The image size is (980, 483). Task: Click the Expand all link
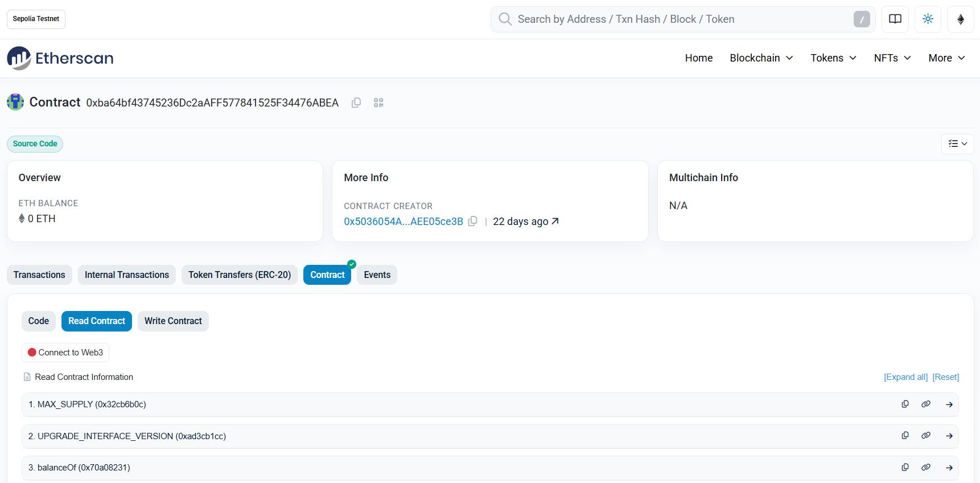coord(905,377)
